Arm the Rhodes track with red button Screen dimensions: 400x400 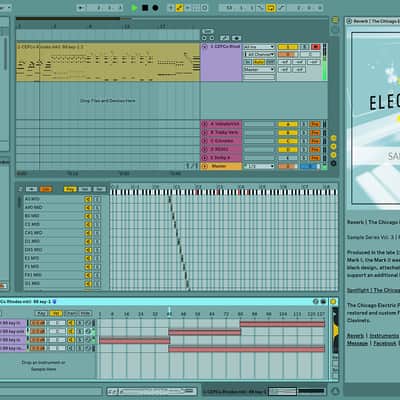pos(315,47)
